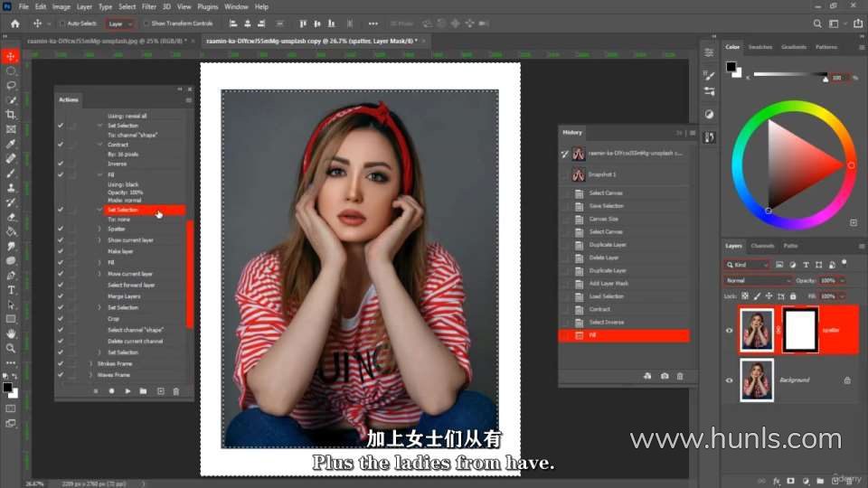Viewport: 868px width, 488px height.
Task: Expand the Spatter action step
Action: [x=99, y=229]
